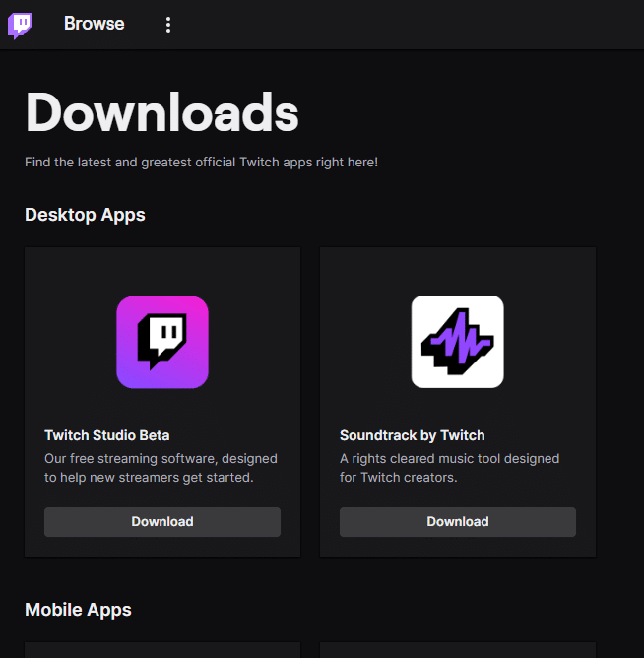
Task: Click the free streaming software description
Action: [x=161, y=468]
